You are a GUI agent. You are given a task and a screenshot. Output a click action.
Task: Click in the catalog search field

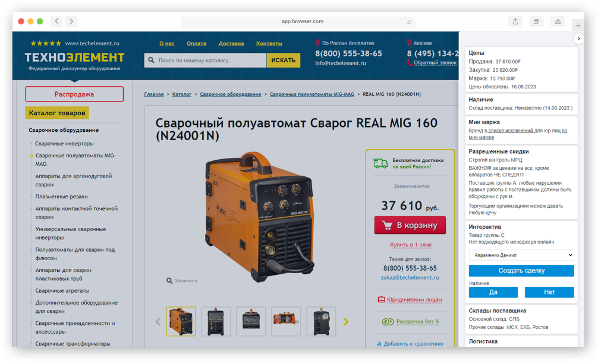tap(205, 60)
